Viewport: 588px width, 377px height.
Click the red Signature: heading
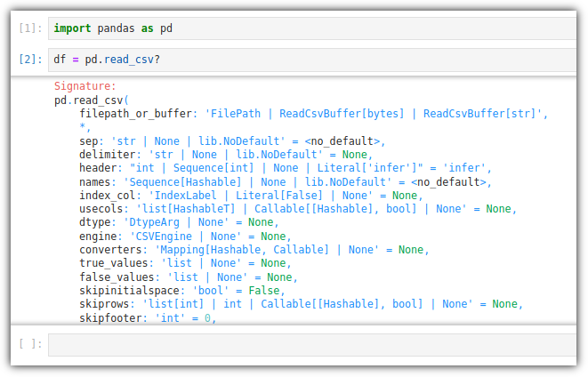tap(85, 86)
